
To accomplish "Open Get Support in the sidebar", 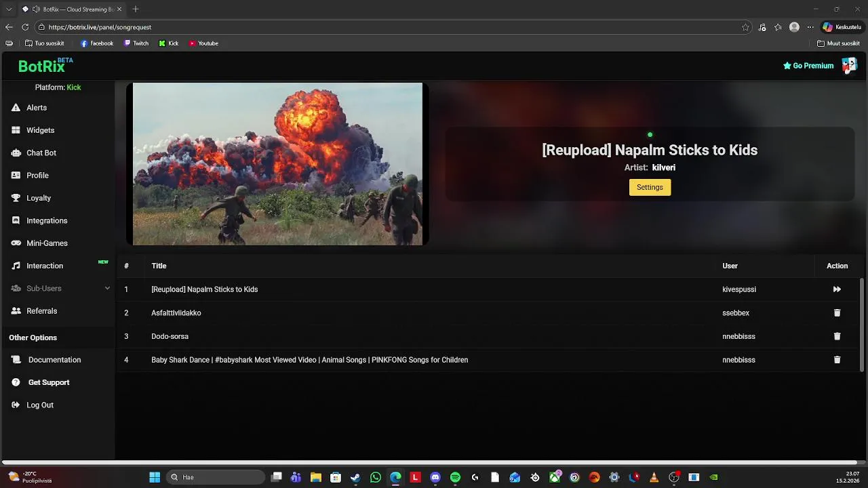I will click(x=49, y=382).
